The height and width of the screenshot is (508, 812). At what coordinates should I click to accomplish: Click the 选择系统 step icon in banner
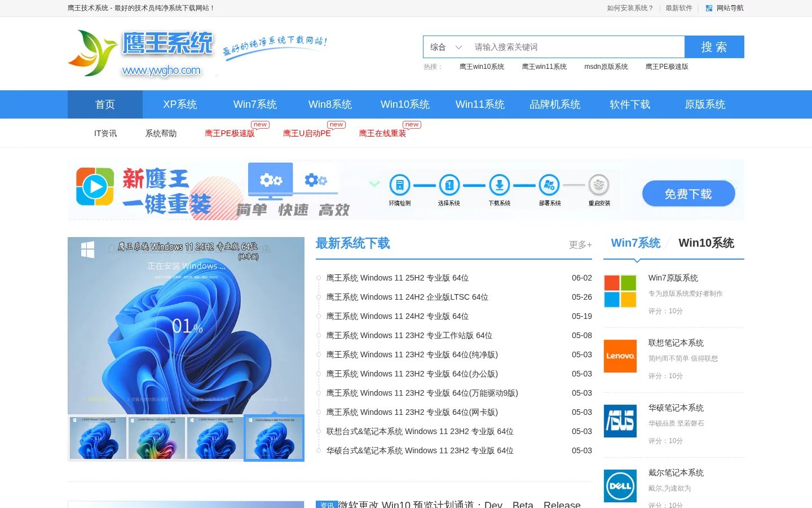coord(449,185)
